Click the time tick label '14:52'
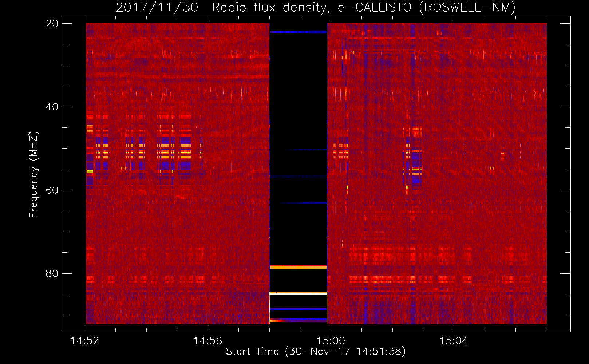 click(85, 341)
